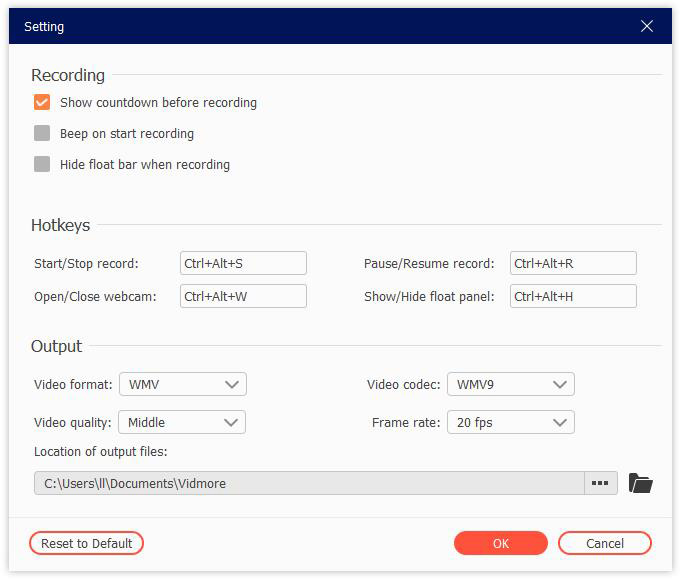Click Reset to Default button
Image resolution: width=680 pixels, height=580 pixels.
pos(87,543)
